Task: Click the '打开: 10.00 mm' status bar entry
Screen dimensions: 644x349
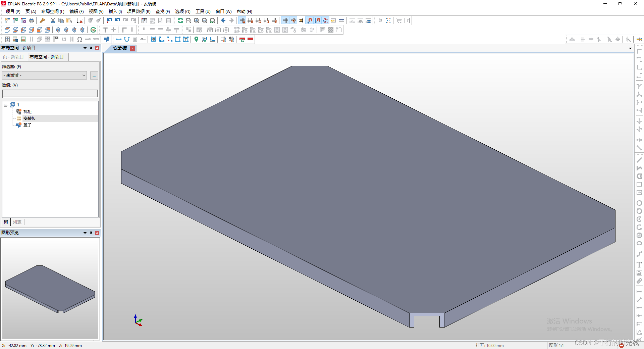Action: (489, 345)
